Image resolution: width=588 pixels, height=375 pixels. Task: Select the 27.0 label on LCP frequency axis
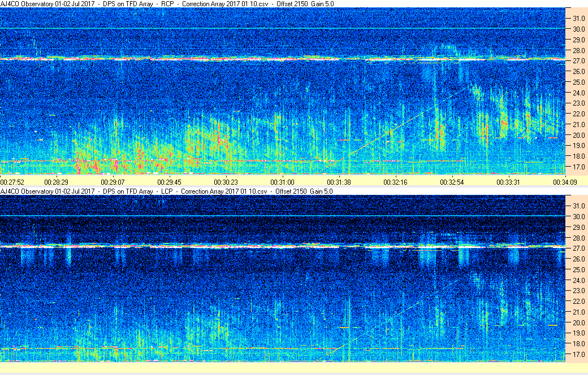(x=578, y=248)
